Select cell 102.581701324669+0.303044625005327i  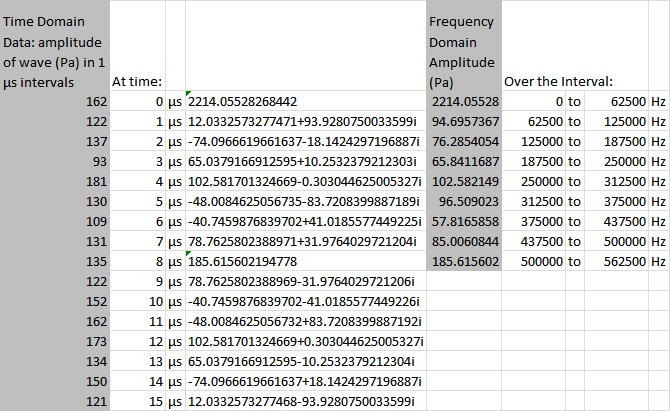[306, 341]
